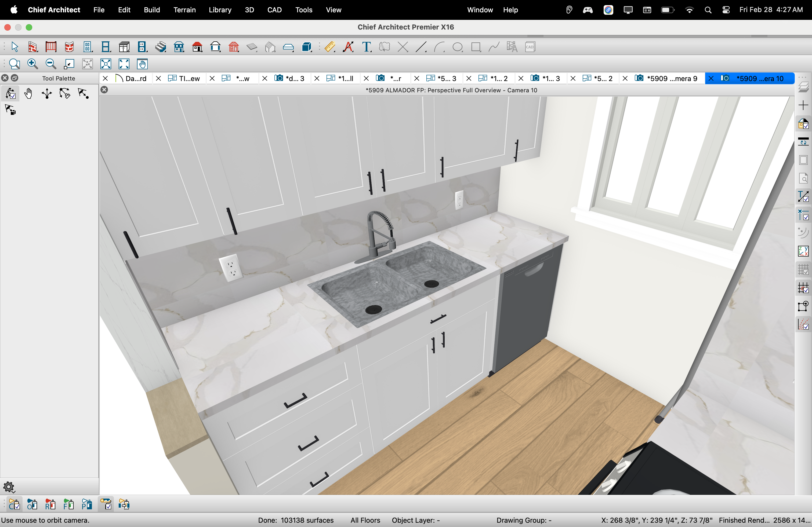Pick the Stairs tool icon

click(x=161, y=47)
